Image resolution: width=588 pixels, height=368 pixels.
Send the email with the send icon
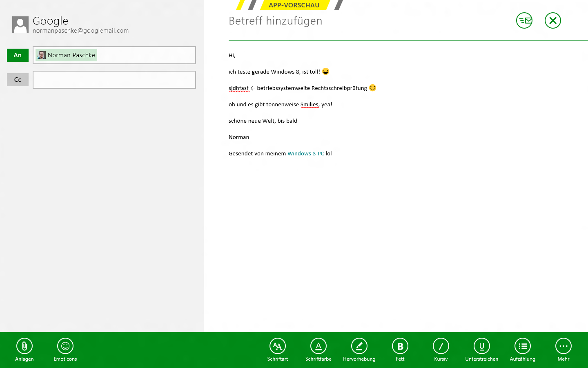click(524, 20)
